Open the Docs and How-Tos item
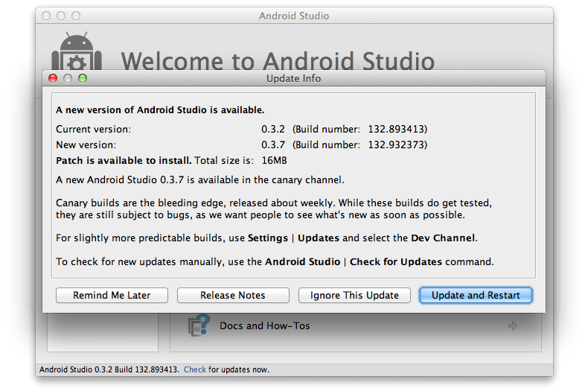The height and width of the screenshot is (391, 588). [x=356, y=325]
